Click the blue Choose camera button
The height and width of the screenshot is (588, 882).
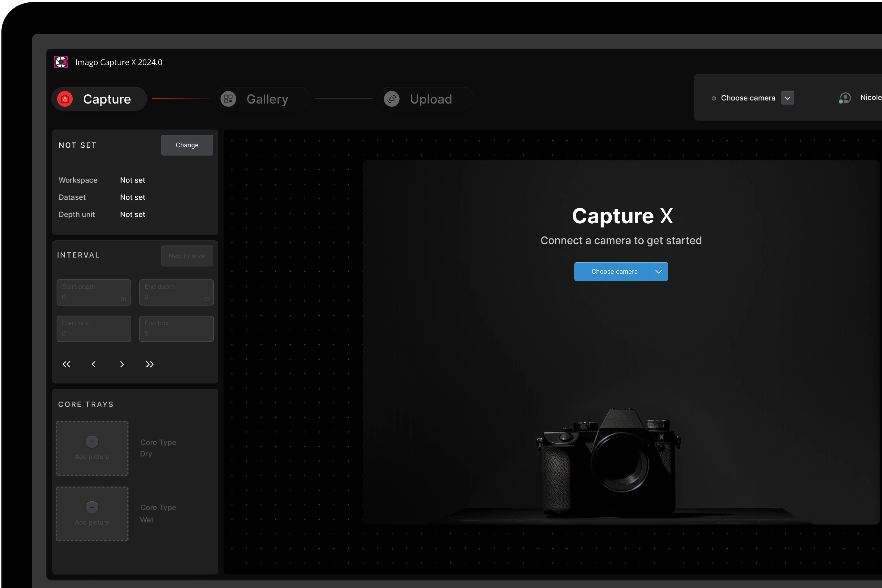click(612, 272)
